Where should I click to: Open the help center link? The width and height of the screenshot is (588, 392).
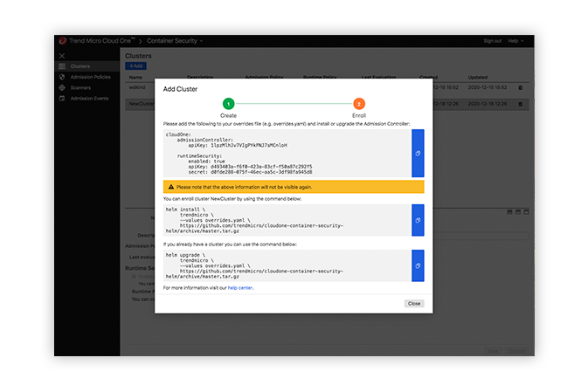pyautogui.click(x=240, y=288)
